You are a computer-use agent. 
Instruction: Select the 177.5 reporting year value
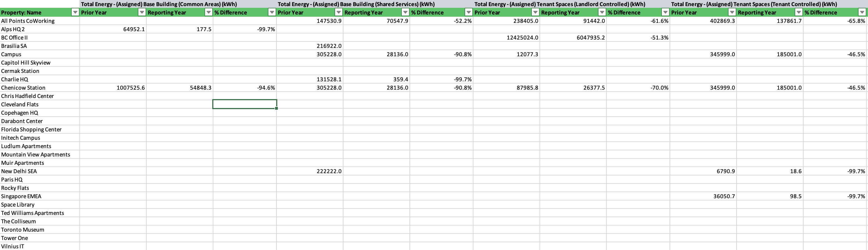(179, 30)
